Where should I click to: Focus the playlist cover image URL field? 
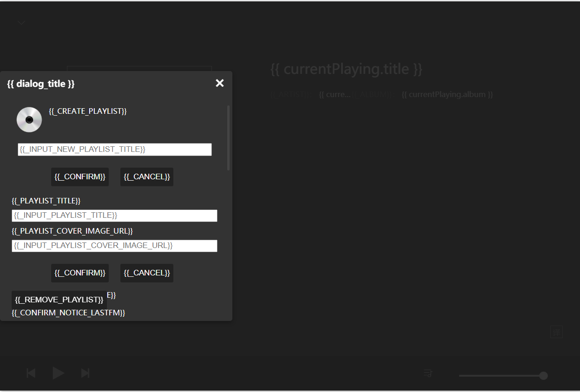114,246
